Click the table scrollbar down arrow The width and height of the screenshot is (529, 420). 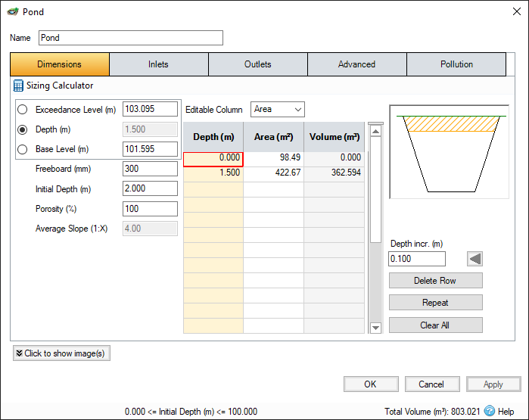pos(375,328)
